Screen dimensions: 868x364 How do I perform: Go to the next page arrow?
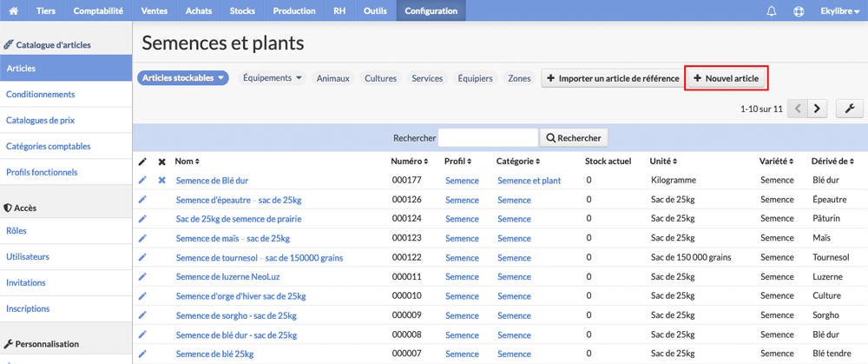[817, 109]
